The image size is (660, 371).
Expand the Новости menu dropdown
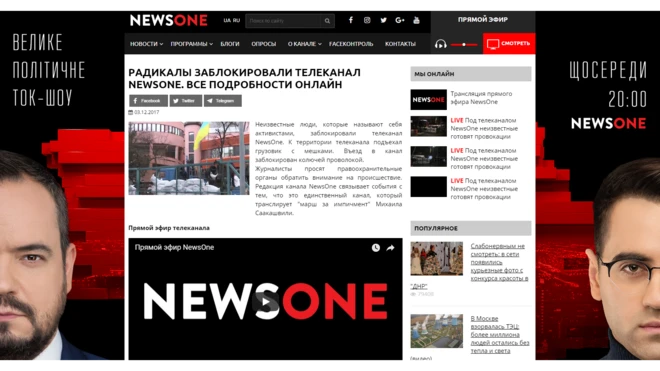[146, 44]
